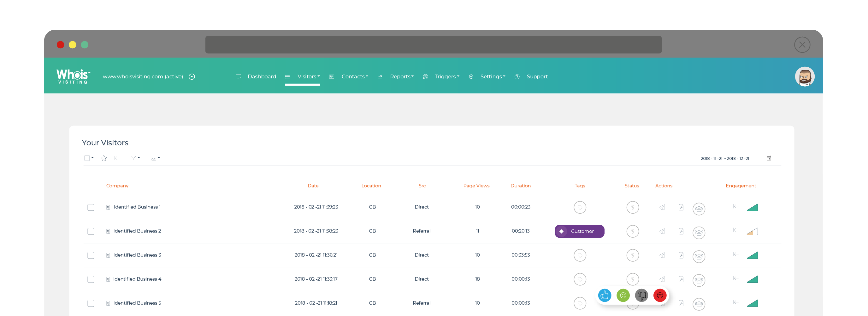Click red sad face status icon

(x=660, y=295)
